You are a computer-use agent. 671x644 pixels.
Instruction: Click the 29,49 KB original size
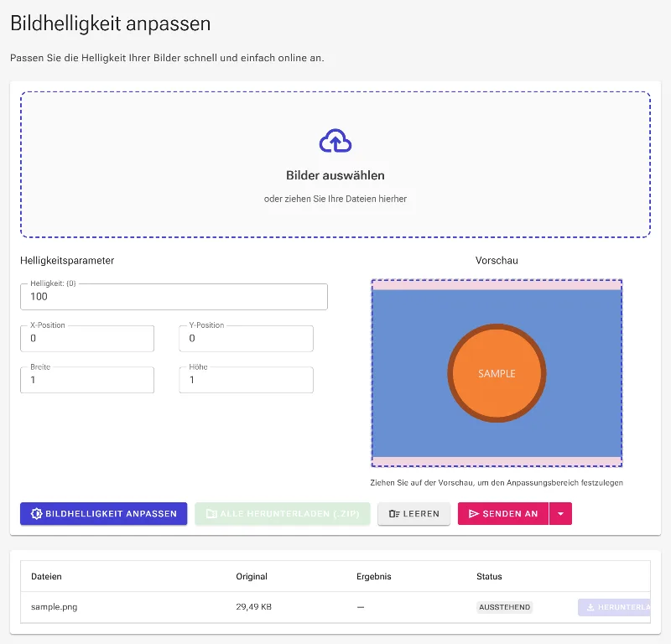pyautogui.click(x=254, y=607)
